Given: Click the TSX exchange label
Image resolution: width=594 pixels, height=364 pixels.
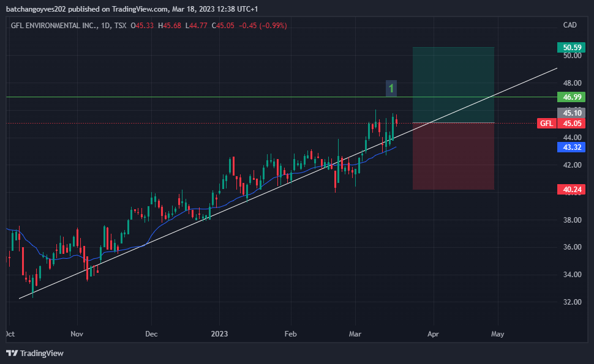Looking at the screenshot, I should click(121, 26).
